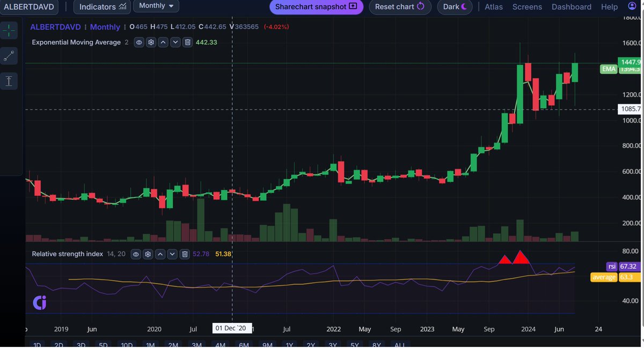Move Exponential Moving Average indicator up
This screenshot has width=644, height=348.
pyautogui.click(x=163, y=42)
